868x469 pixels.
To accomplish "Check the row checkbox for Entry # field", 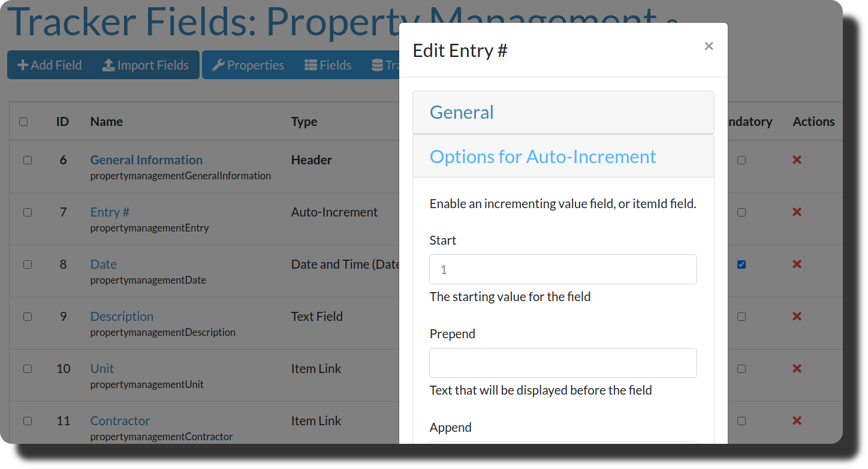I will point(28,212).
